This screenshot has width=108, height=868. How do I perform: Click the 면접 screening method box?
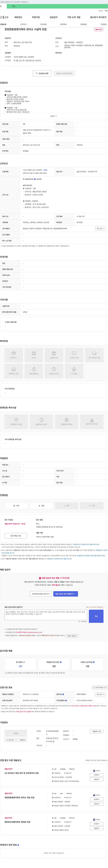click(x=41, y=506)
